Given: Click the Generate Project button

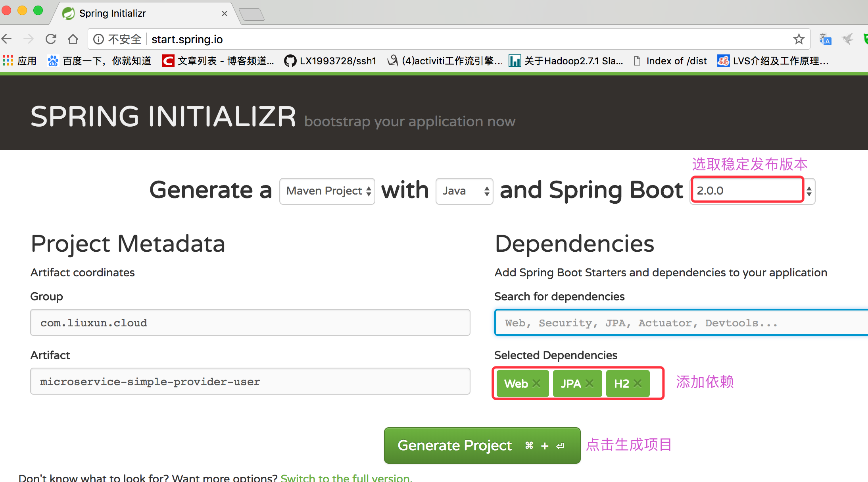Looking at the screenshot, I should tap(482, 445).
